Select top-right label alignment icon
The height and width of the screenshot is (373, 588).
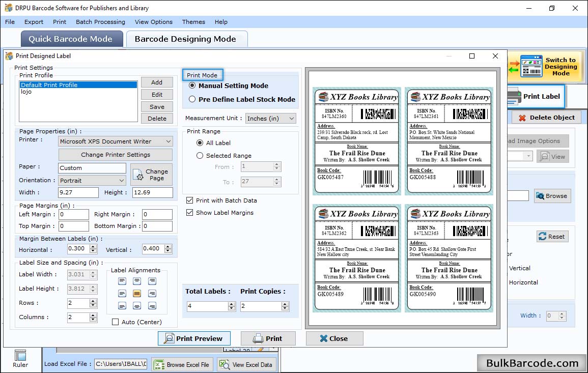tap(152, 281)
